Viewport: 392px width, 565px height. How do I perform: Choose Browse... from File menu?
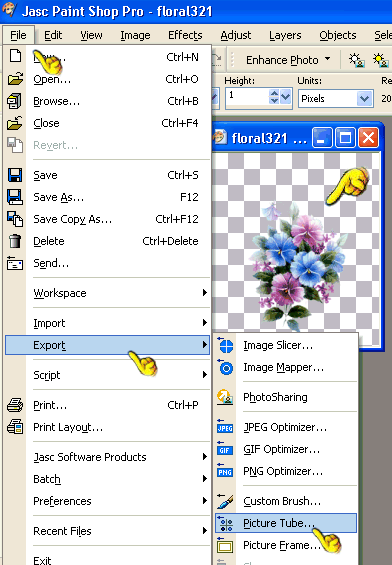(x=107, y=101)
